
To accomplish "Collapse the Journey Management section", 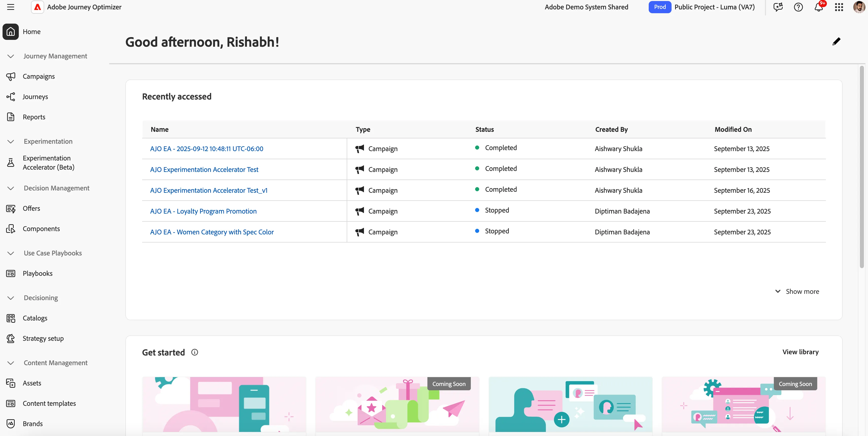I will [x=10, y=56].
